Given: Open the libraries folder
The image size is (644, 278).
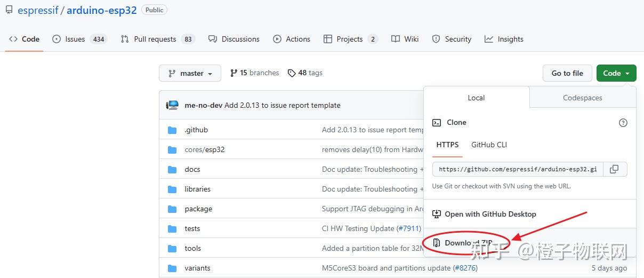Looking at the screenshot, I should [x=197, y=189].
